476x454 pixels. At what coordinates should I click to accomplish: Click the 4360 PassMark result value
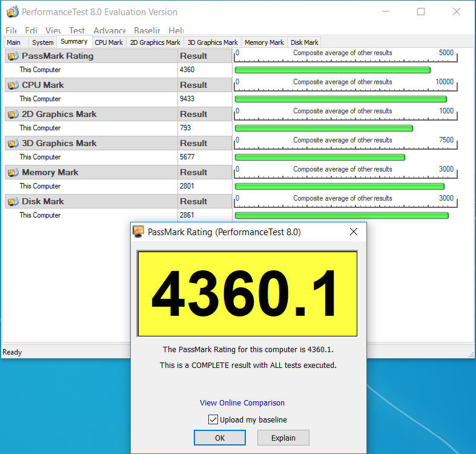point(187,70)
